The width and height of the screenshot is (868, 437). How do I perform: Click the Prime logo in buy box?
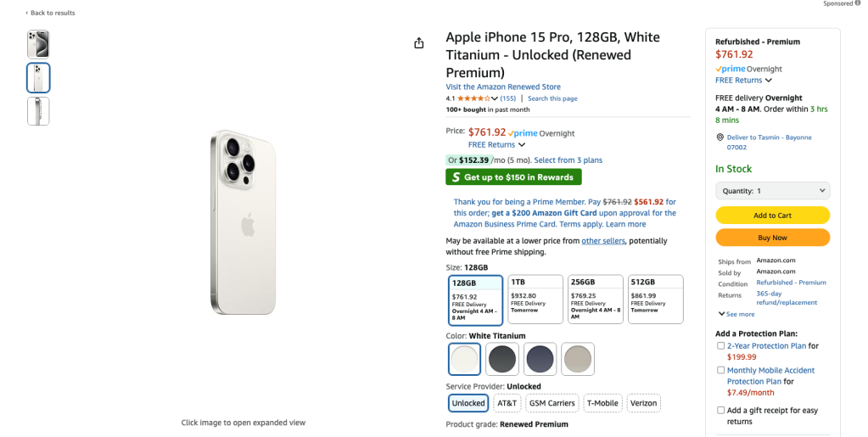click(730, 69)
